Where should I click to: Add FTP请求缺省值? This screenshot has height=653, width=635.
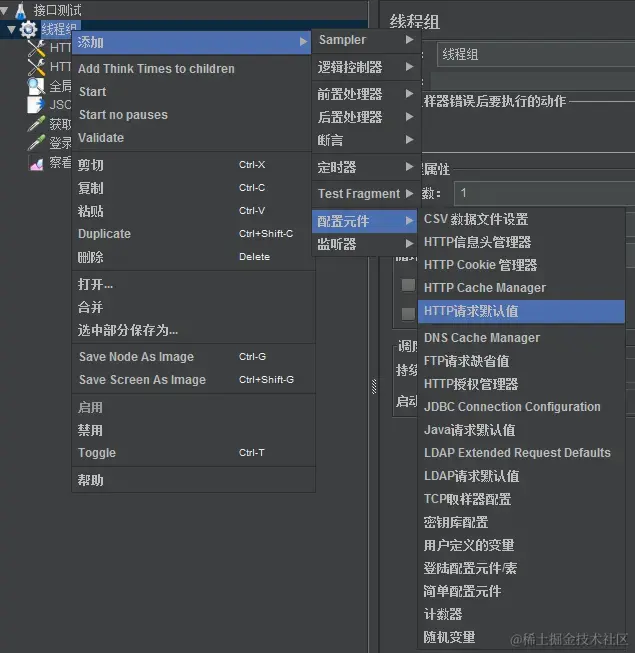tap(521, 361)
